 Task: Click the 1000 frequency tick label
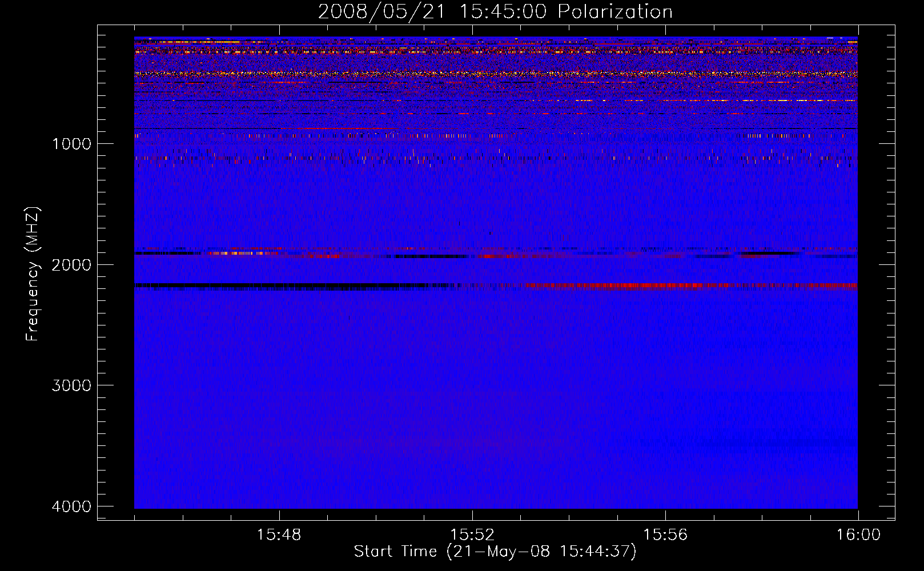tap(71, 143)
